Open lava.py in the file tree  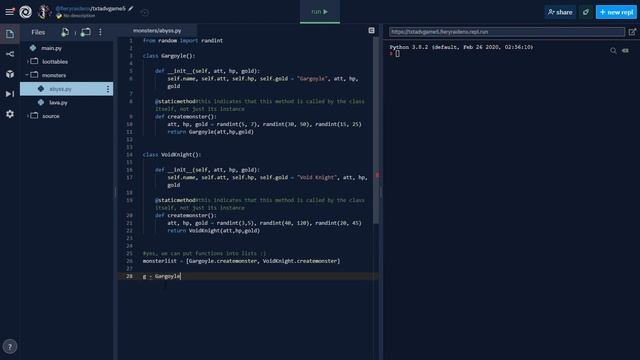pos(58,102)
